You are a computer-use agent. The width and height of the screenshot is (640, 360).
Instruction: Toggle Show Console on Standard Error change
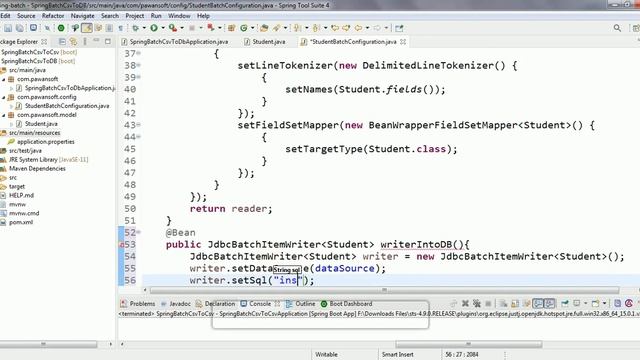click(549, 303)
